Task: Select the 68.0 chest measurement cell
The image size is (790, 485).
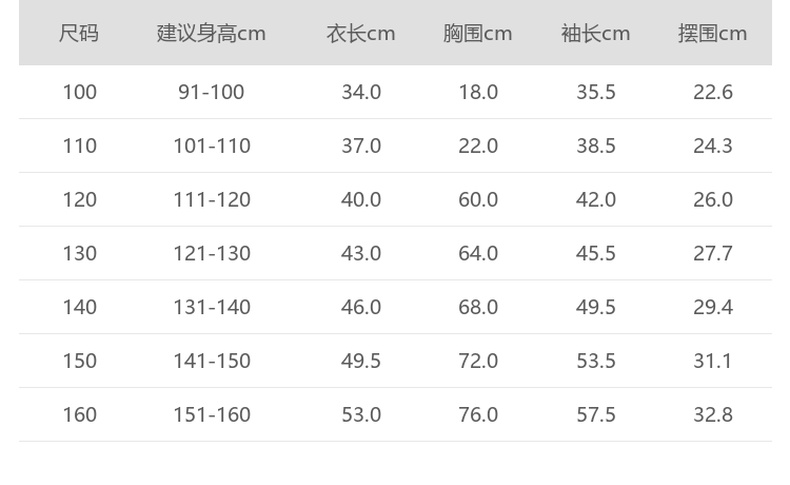Action: tap(477, 307)
